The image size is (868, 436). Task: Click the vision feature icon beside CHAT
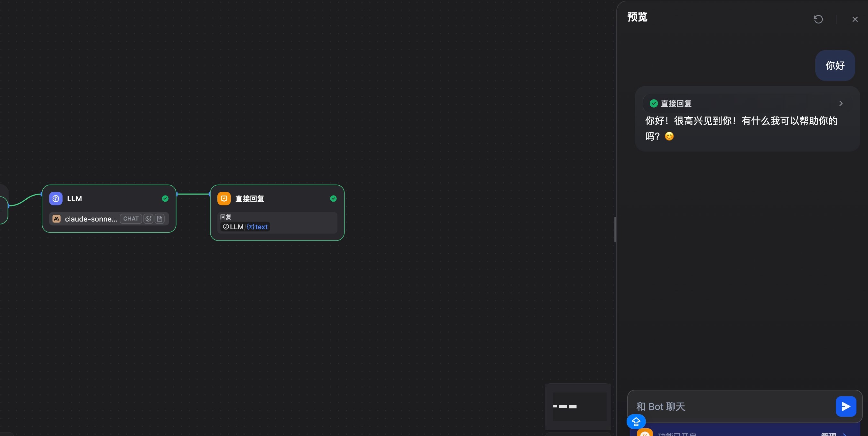pyautogui.click(x=149, y=219)
